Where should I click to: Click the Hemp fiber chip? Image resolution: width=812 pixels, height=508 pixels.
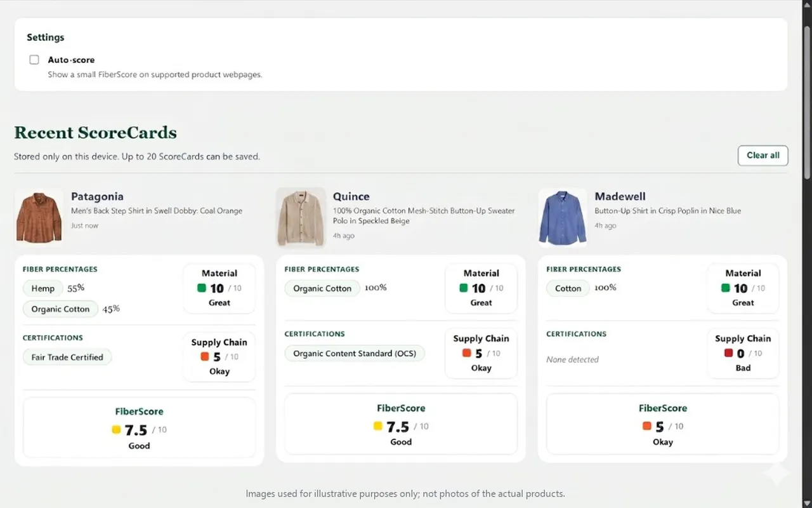[43, 288]
